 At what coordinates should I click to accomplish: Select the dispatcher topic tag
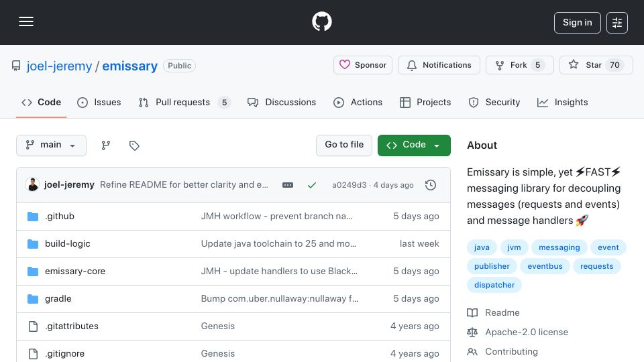[x=494, y=286]
